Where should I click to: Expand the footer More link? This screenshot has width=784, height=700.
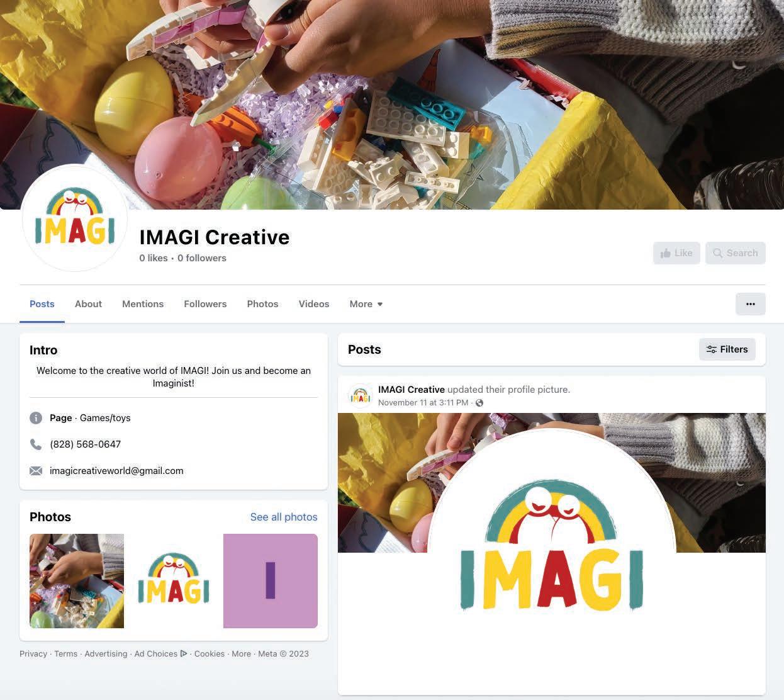click(241, 654)
